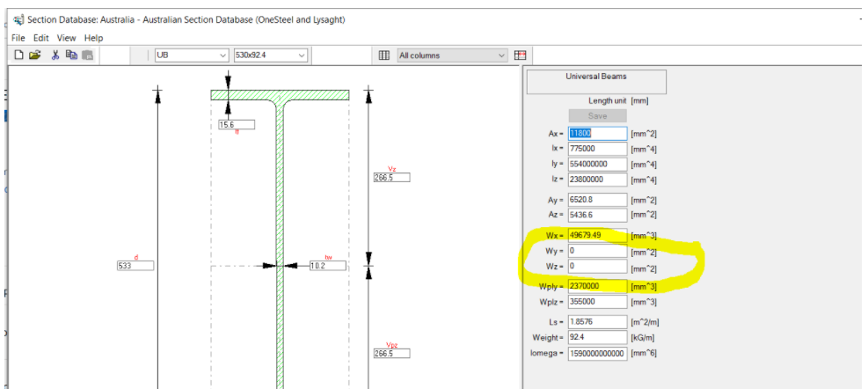This screenshot has height=389, width=868.
Task: Open the Help menu
Action: pyautogui.click(x=93, y=38)
